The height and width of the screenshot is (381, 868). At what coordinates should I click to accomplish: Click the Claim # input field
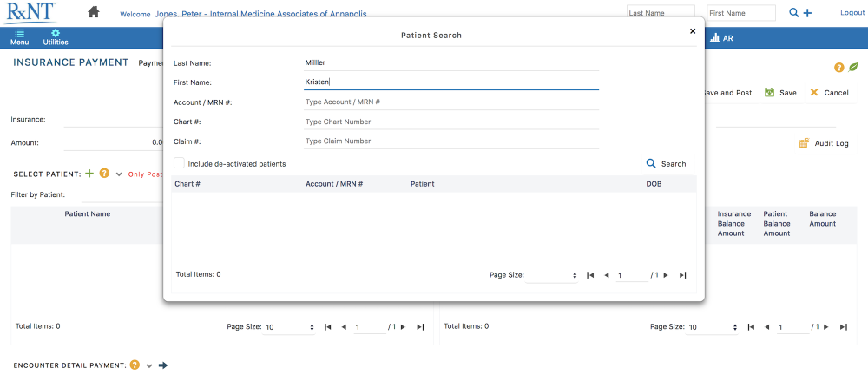click(x=451, y=141)
